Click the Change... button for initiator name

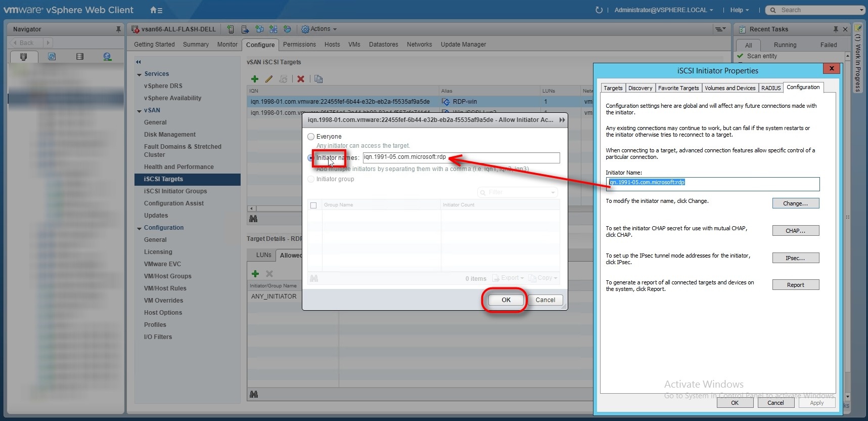pos(795,203)
